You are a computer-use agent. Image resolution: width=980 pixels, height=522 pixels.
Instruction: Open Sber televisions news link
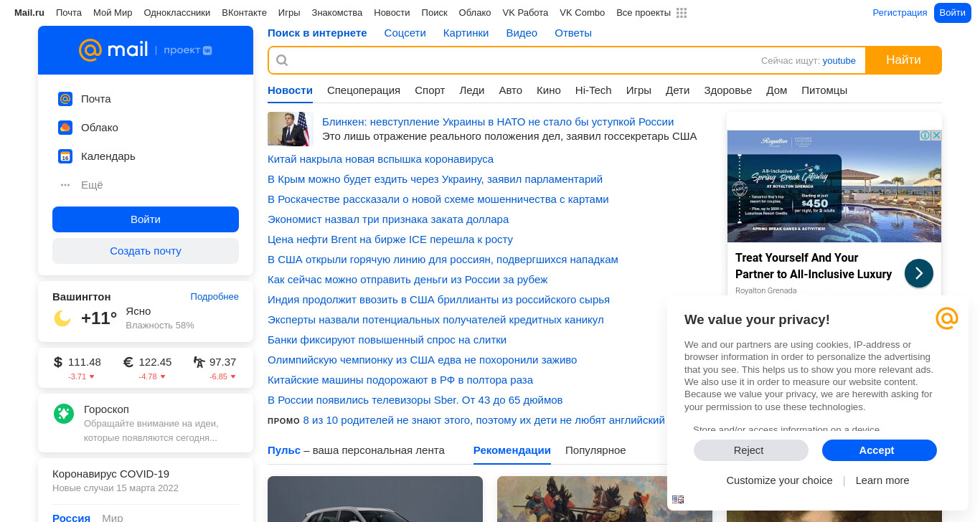click(x=415, y=400)
